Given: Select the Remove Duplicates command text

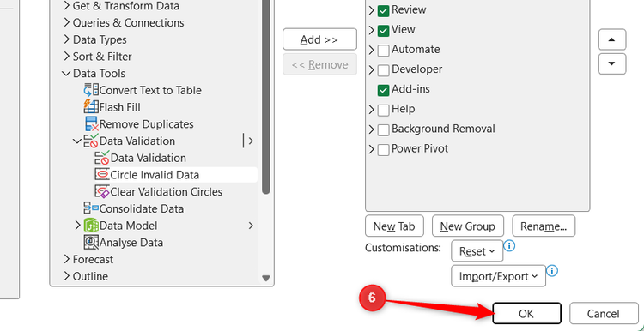Looking at the screenshot, I should (146, 124).
